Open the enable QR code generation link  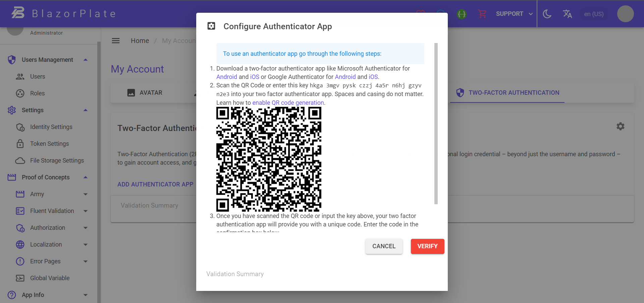pos(288,103)
